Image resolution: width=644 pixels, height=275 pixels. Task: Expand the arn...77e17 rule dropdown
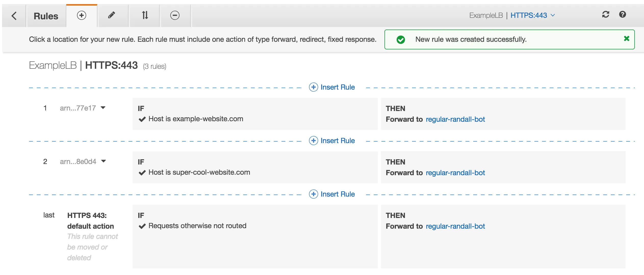pyautogui.click(x=103, y=108)
